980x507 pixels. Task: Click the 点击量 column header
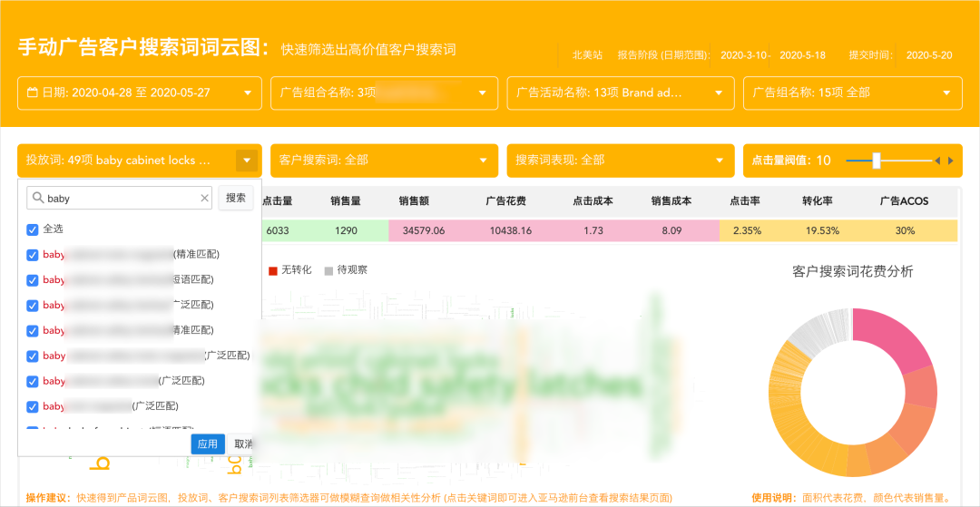pyautogui.click(x=278, y=201)
